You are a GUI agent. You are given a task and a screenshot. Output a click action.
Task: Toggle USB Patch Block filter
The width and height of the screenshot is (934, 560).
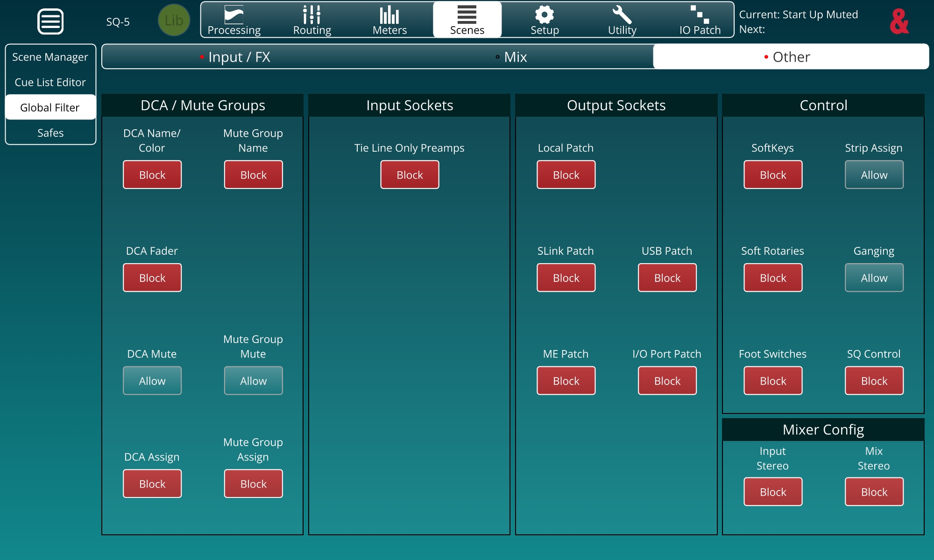(667, 278)
